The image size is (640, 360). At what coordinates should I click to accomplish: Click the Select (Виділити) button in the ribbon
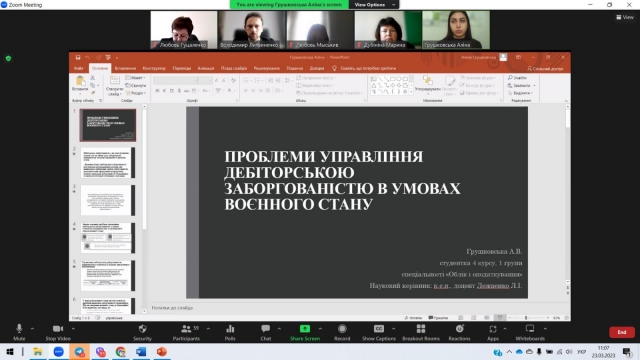point(520,93)
